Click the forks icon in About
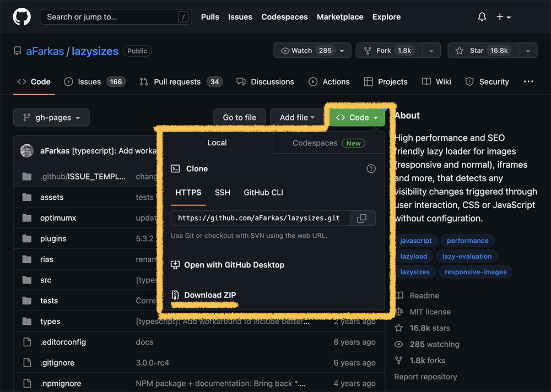 [398, 361]
